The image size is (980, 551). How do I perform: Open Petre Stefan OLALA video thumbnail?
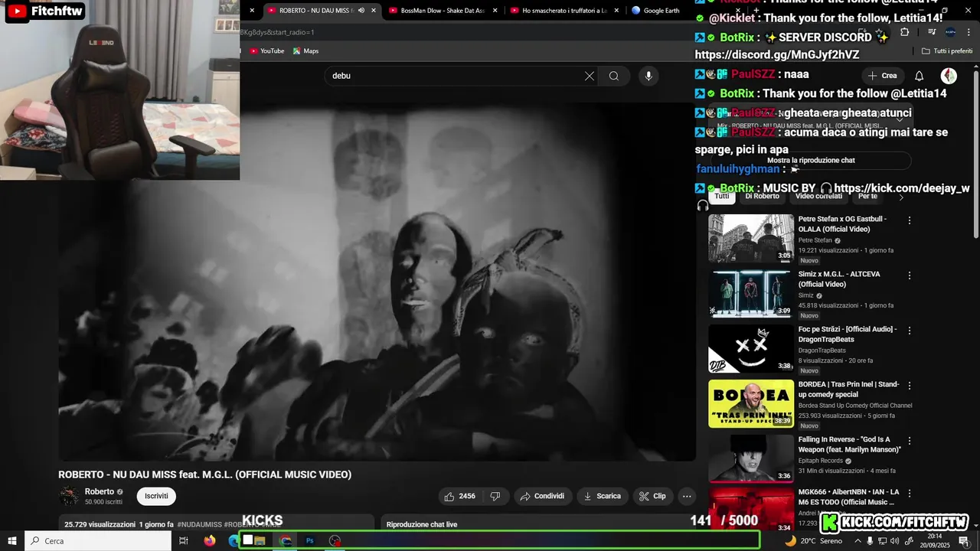point(751,238)
